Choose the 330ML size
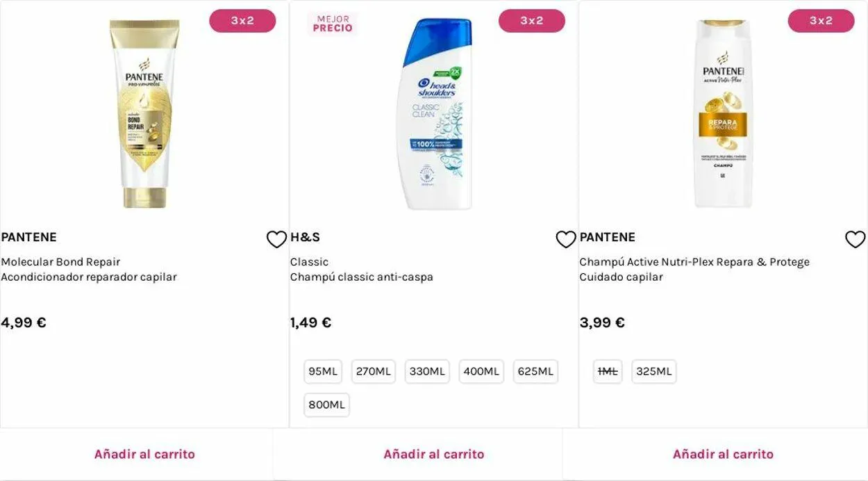This screenshot has height=481, width=868. 427,372
